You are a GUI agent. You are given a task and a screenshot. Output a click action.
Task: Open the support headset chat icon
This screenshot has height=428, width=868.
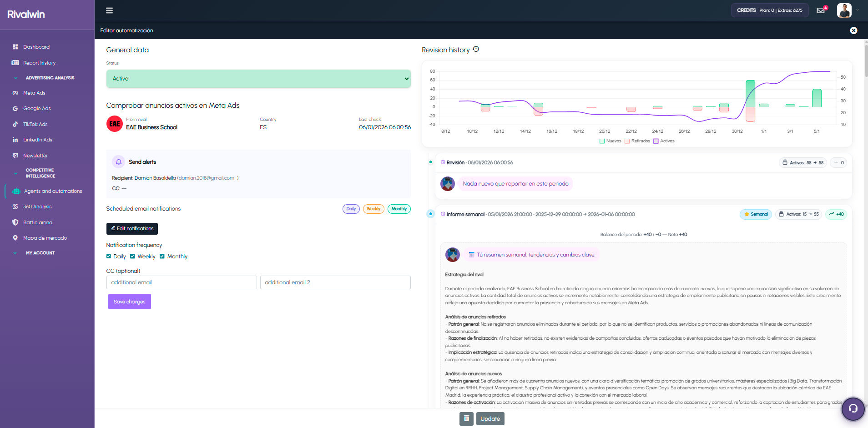[x=853, y=408]
